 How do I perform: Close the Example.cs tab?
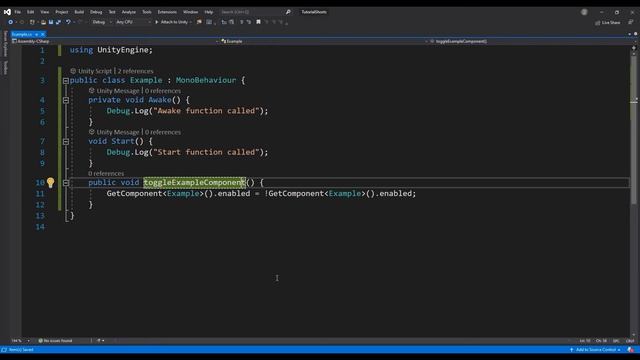pyautogui.click(x=42, y=34)
